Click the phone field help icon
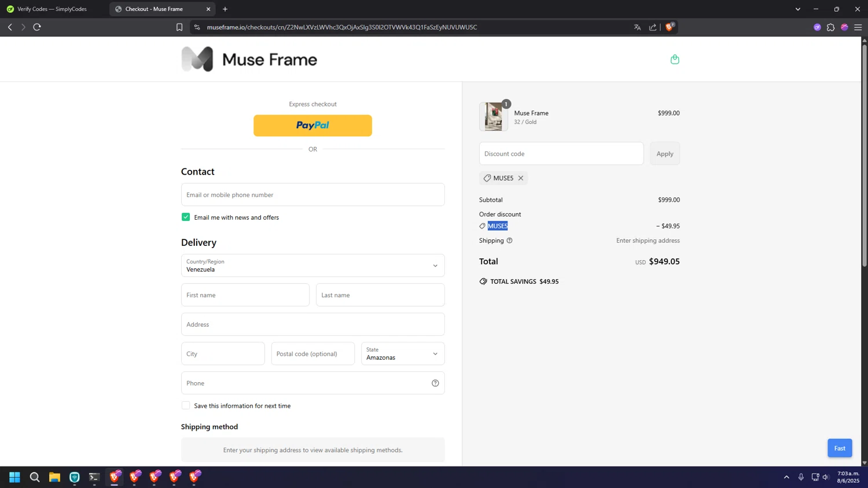Image resolution: width=868 pixels, height=488 pixels. click(x=435, y=383)
